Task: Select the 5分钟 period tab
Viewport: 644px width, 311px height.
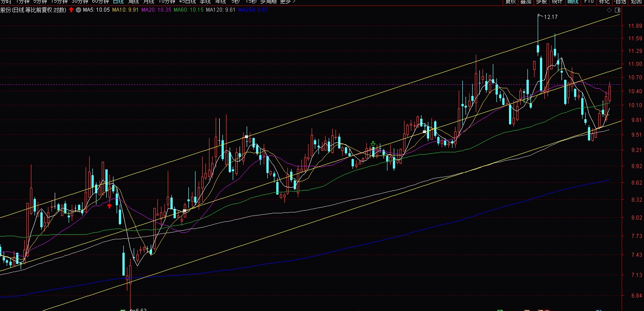Action: click(40, 2)
